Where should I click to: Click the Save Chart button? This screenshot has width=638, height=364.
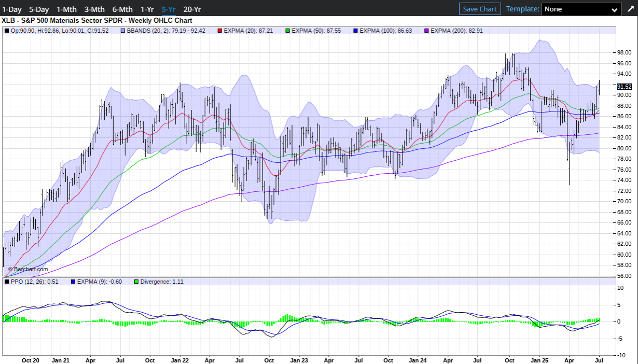click(480, 9)
